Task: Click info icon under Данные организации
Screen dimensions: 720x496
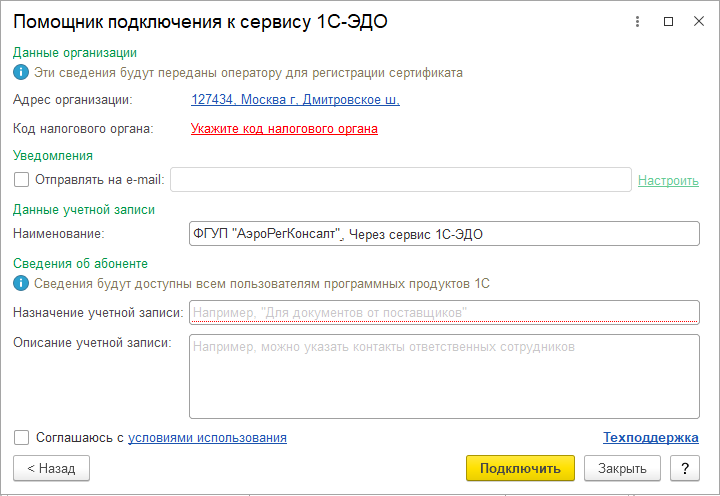Action: click(x=20, y=72)
